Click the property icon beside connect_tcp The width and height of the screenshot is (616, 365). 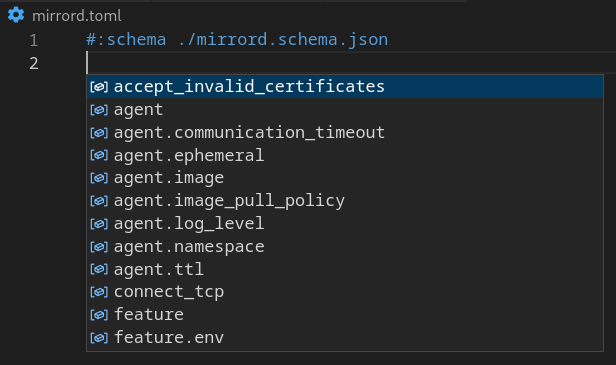pyautogui.click(x=99, y=292)
